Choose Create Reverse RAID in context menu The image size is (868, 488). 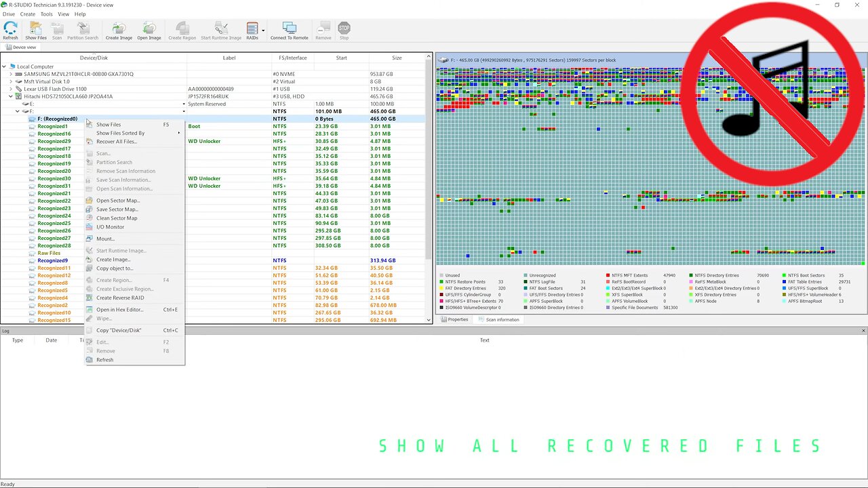click(x=134, y=298)
